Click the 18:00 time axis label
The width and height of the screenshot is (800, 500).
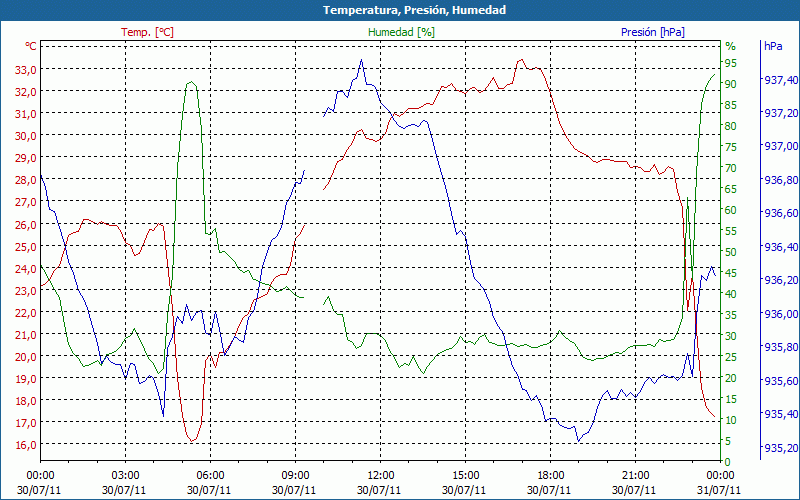pos(551,476)
